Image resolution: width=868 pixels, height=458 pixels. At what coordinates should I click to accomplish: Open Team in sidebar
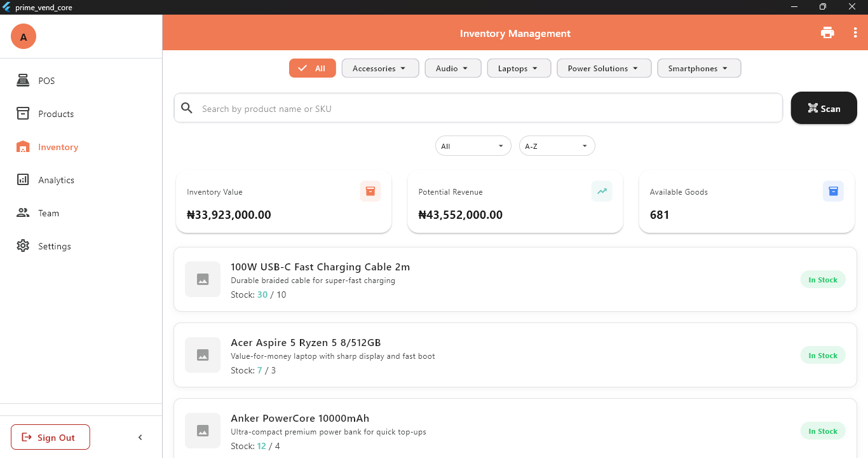81,213
